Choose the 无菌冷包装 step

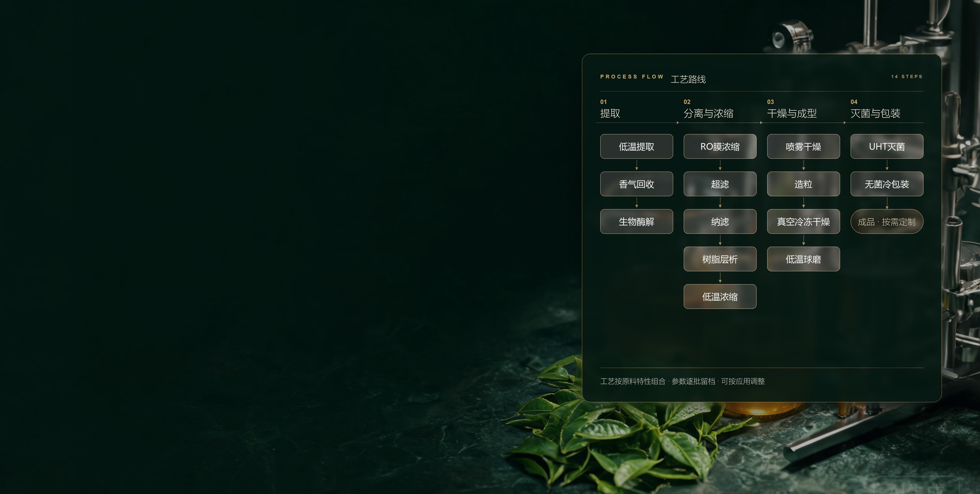(x=887, y=184)
